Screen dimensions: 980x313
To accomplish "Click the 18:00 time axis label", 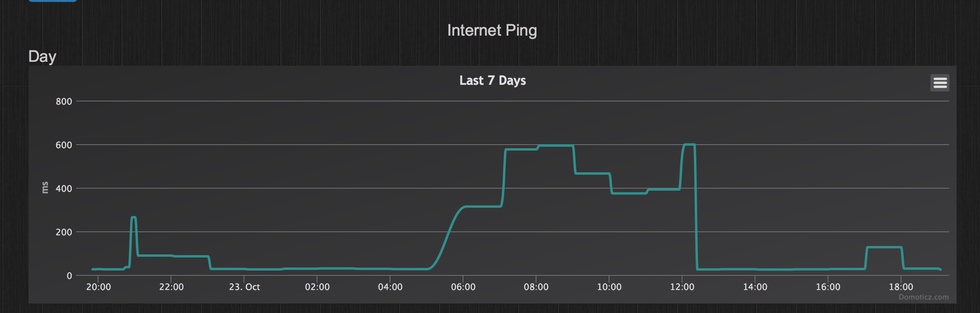I will coord(901,287).
